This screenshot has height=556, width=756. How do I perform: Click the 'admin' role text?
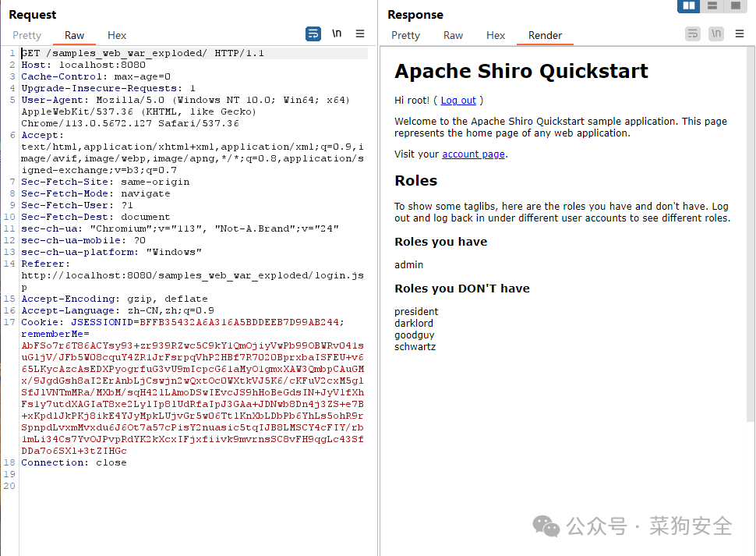409,264
